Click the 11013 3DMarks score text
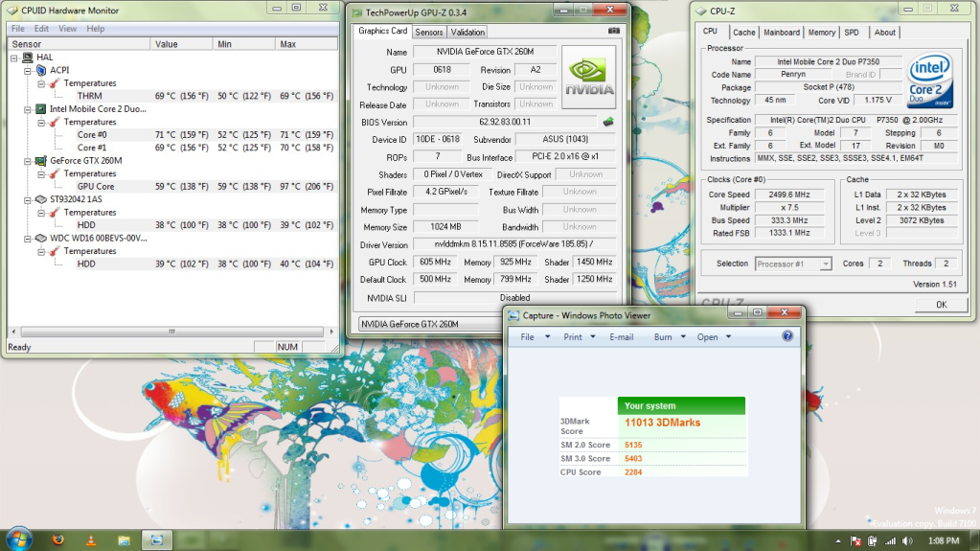The height and width of the screenshot is (551, 980). (663, 423)
